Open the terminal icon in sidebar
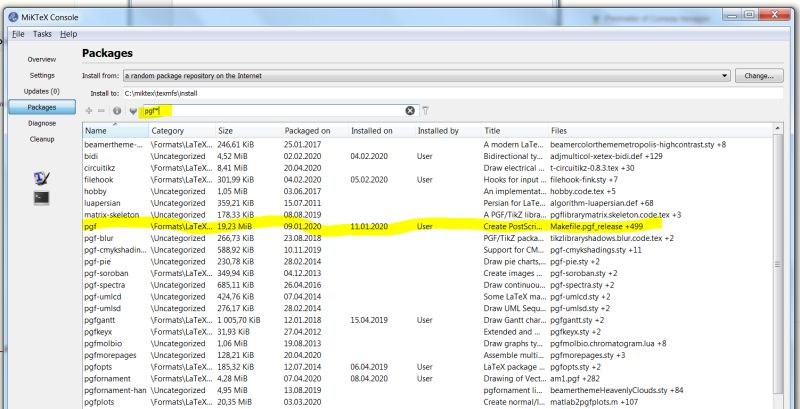800x409 pixels. [x=42, y=198]
